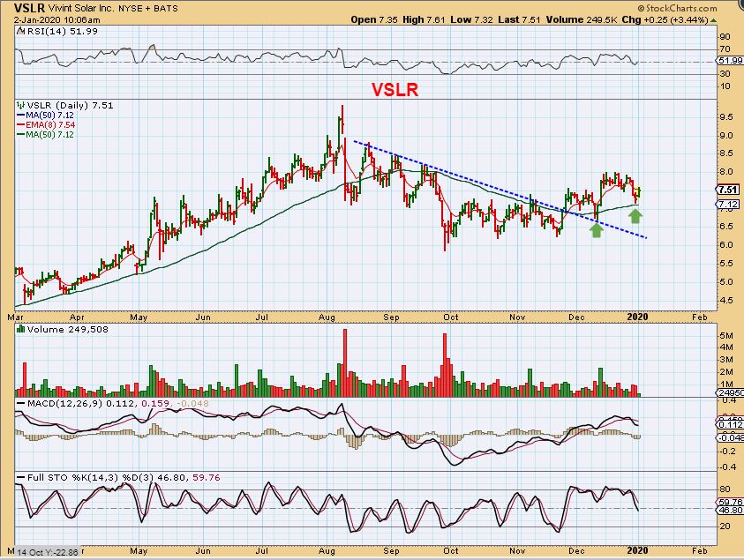744x560 pixels.
Task: Click the 14 Oct Y:-22.86 readout
Action: (x=48, y=552)
